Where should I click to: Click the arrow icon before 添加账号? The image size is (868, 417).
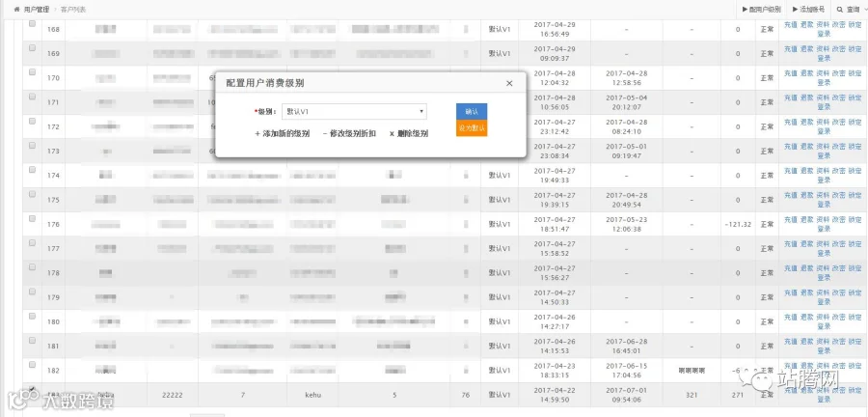(795, 10)
